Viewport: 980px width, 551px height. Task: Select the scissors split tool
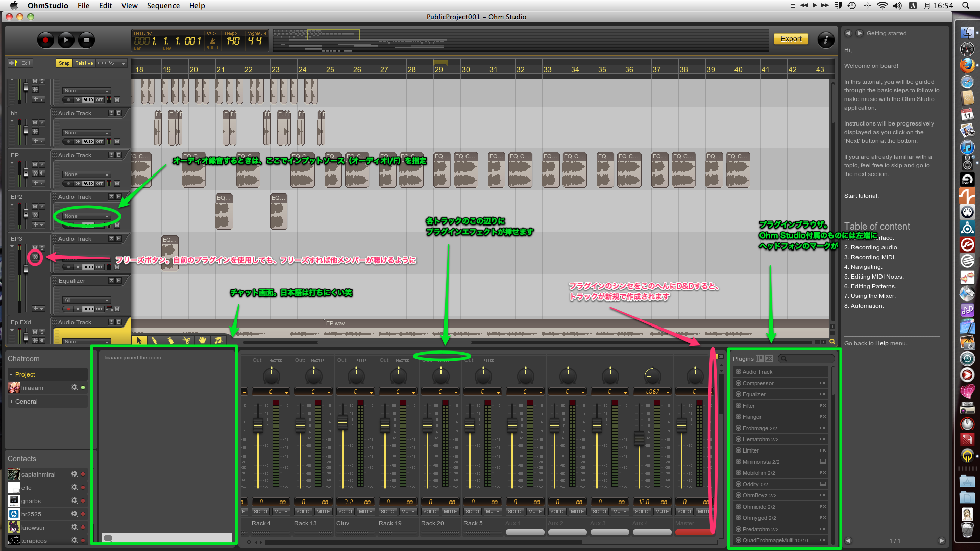[x=186, y=340]
